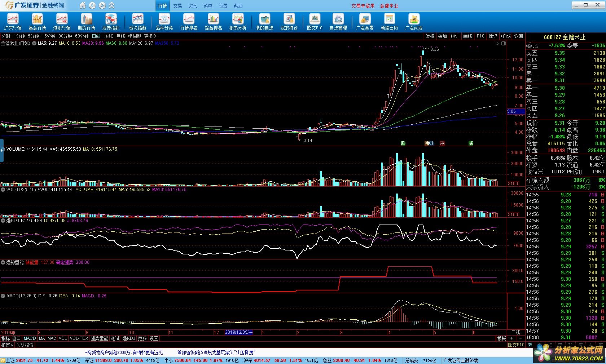
Task: Open 菜单 menu
Action: tap(208, 6)
